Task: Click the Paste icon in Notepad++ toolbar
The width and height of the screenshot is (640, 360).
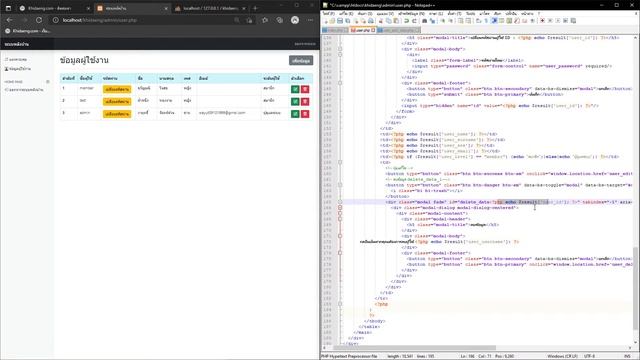Action: [x=396, y=20]
